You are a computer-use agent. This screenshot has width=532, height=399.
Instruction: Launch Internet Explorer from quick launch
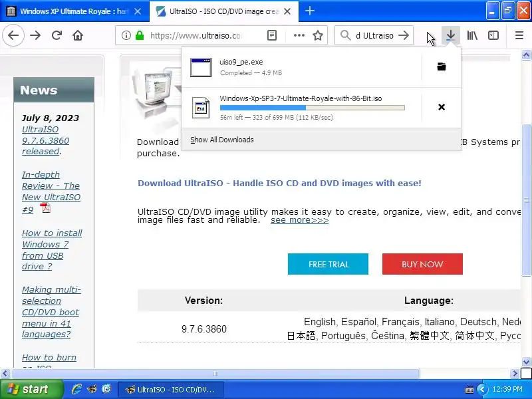76,389
